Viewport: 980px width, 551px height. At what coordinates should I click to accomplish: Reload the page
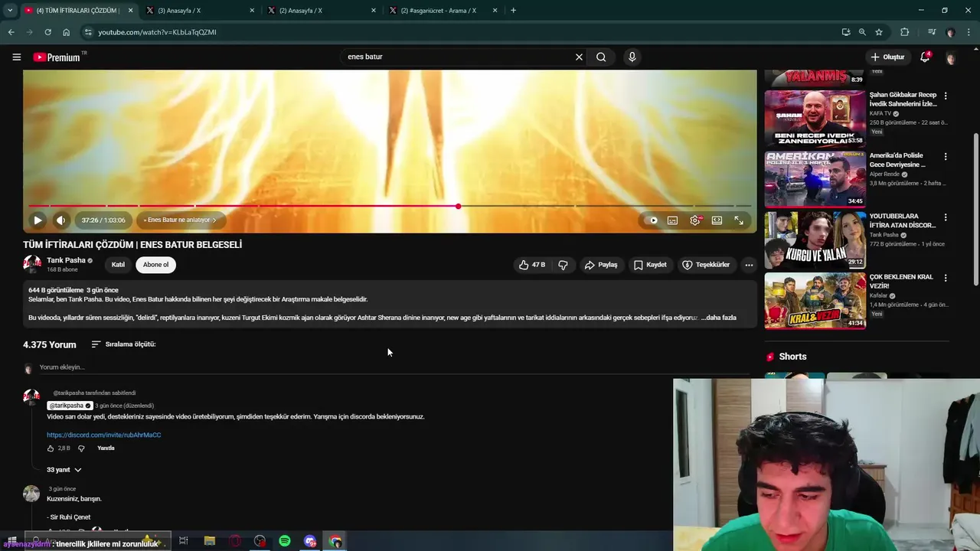(x=47, y=32)
